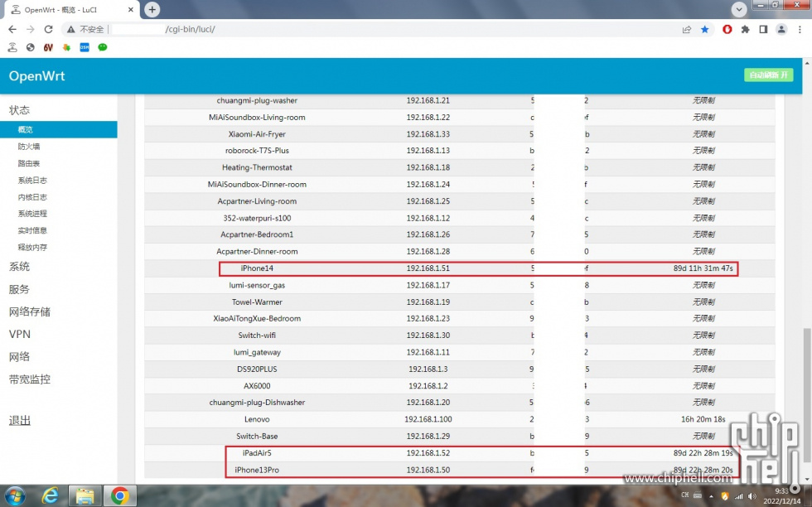Select the iPhone13Pro hostname cell
This screenshot has width=812, height=507.
coord(257,470)
